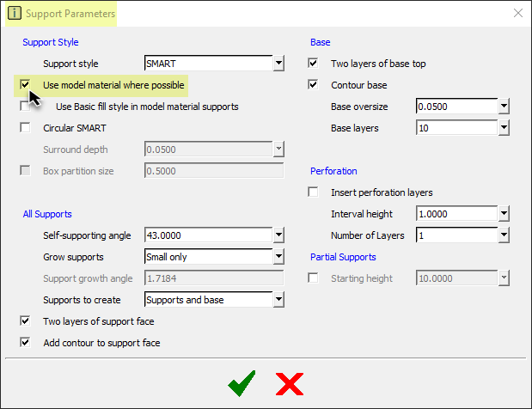The height and width of the screenshot is (409, 532).
Task: Toggle Two layers of support face
Action: coord(25,321)
